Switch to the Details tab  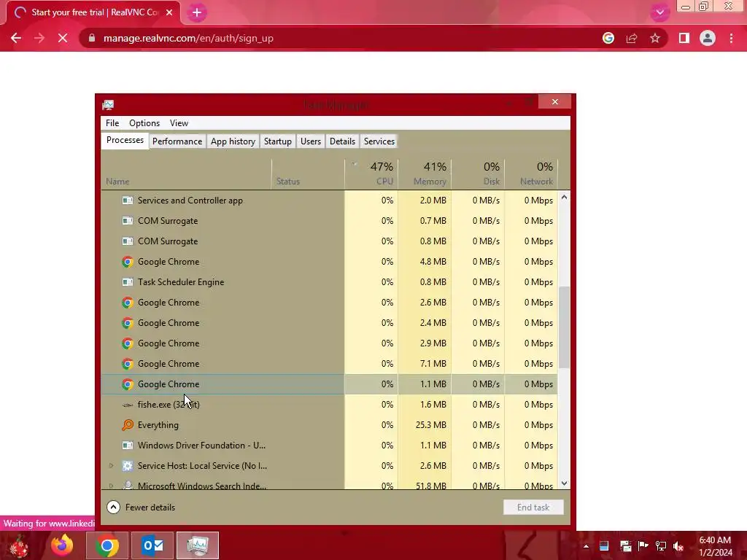(342, 141)
